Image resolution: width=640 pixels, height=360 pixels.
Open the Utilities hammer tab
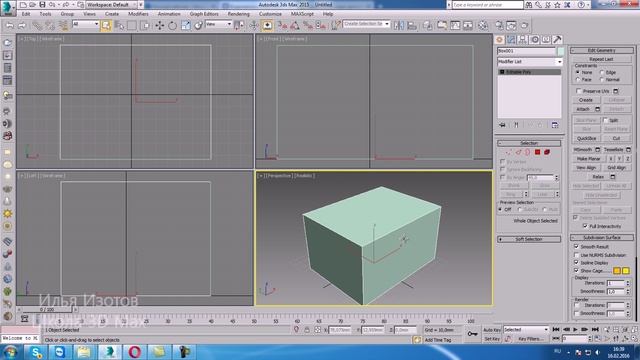[x=557, y=40]
